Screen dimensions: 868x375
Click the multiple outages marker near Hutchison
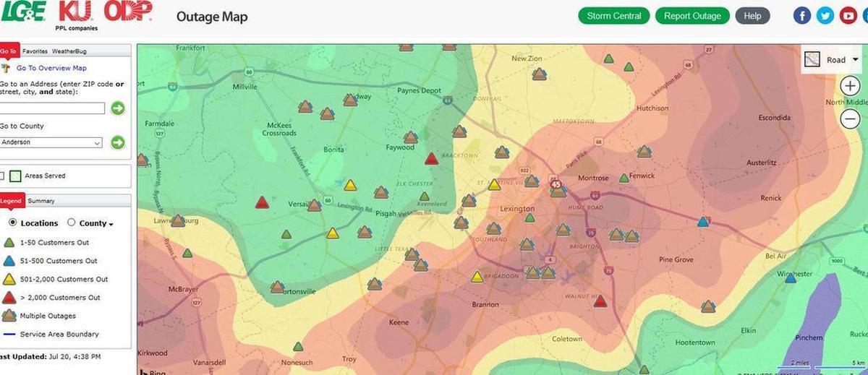(x=644, y=152)
